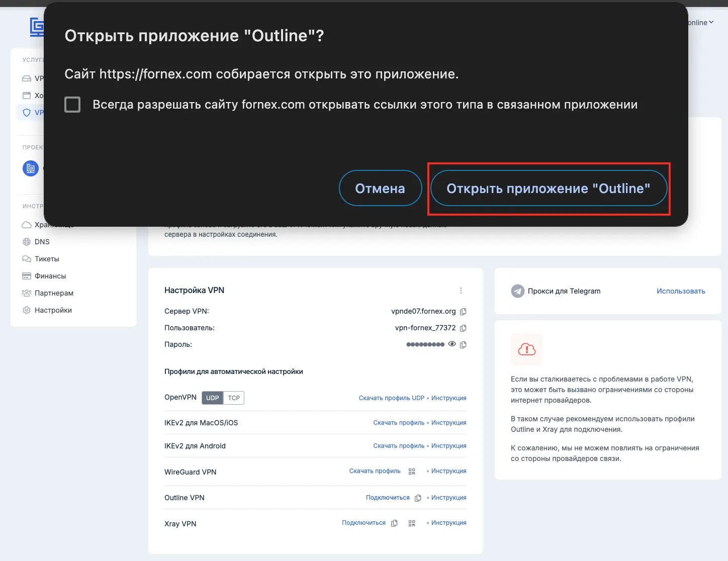The image size is (728, 561).
Task: Show Xray VPN QR code
Action: (412, 523)
